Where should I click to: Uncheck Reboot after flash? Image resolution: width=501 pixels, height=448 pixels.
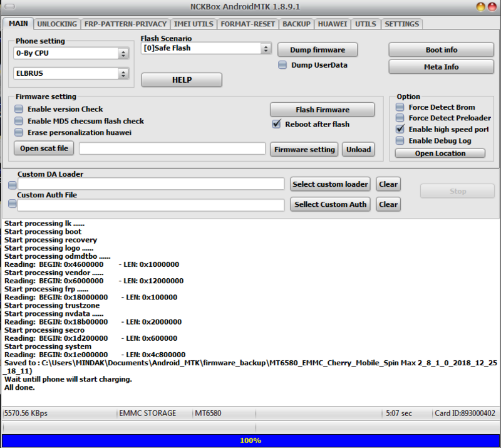pos(276,124)
